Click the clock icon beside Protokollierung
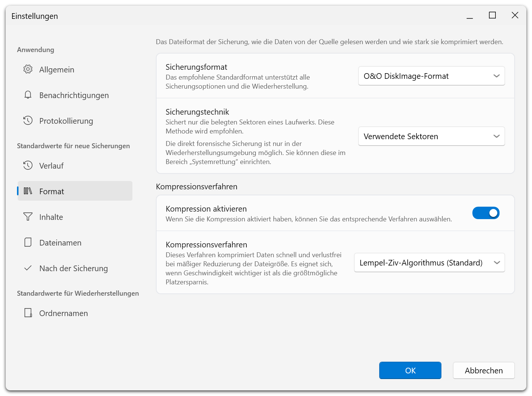This screenshot has width=532, height=396. (28, 121)
